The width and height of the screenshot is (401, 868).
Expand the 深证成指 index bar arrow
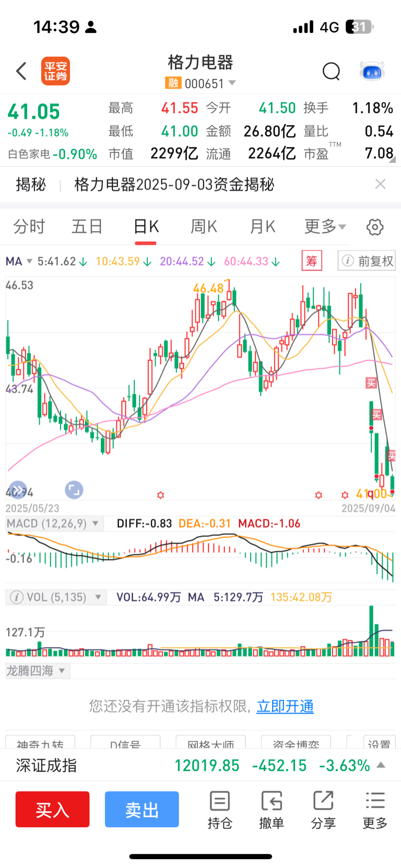point(381,765)
